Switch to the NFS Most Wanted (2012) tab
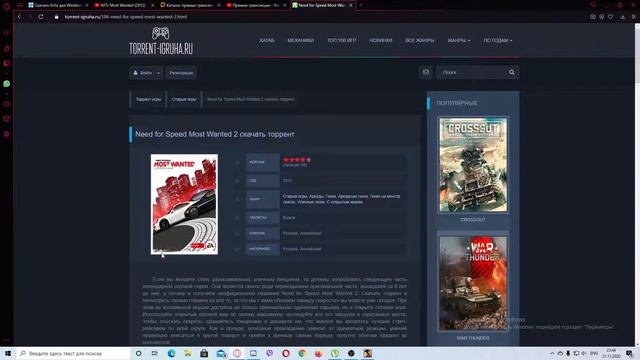 pyautogui.click(x=123, y=5)
